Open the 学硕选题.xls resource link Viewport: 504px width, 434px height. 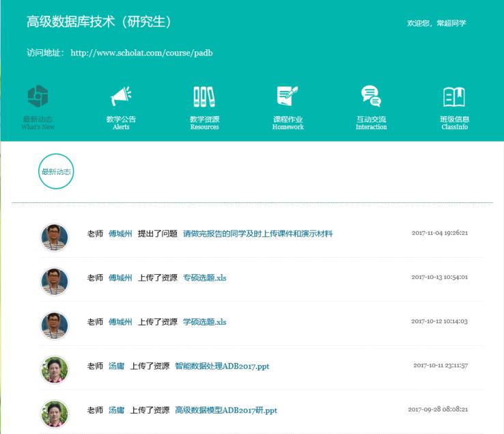[x=204, y=322]
